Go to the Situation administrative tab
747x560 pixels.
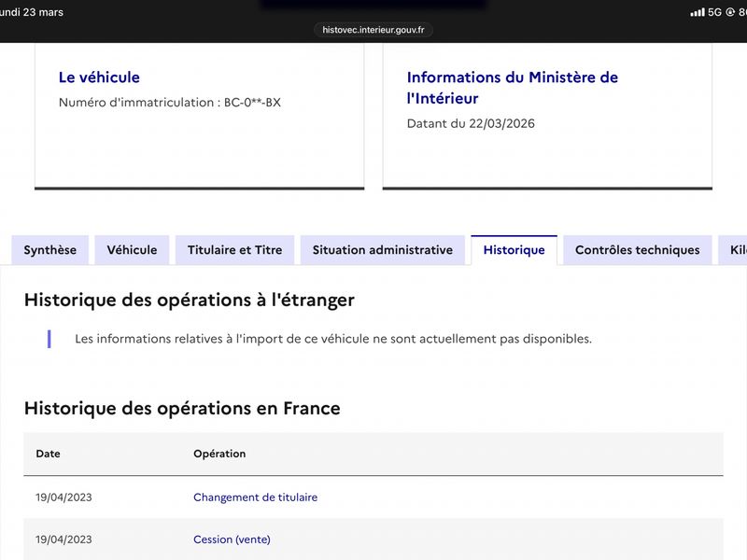[383, 250]
